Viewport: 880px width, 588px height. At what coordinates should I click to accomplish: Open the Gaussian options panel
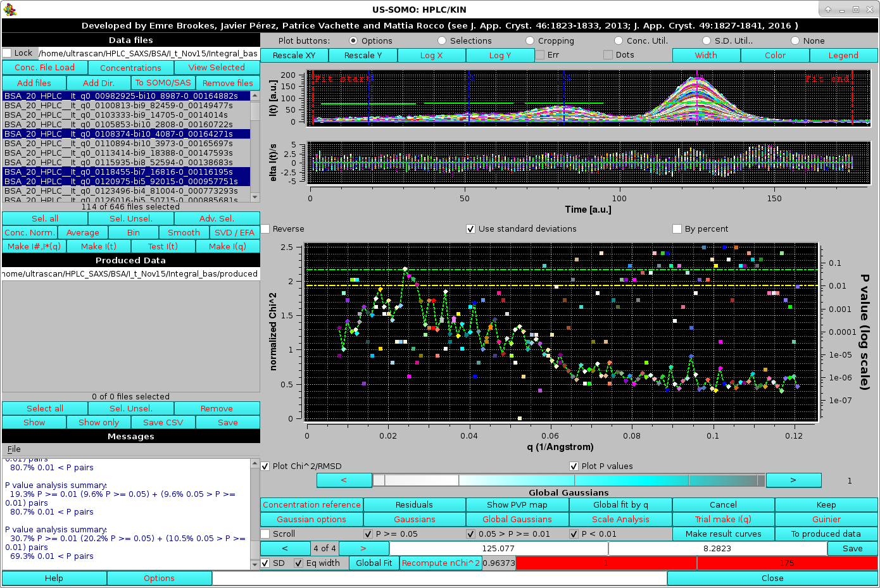(x=311, y=519)
